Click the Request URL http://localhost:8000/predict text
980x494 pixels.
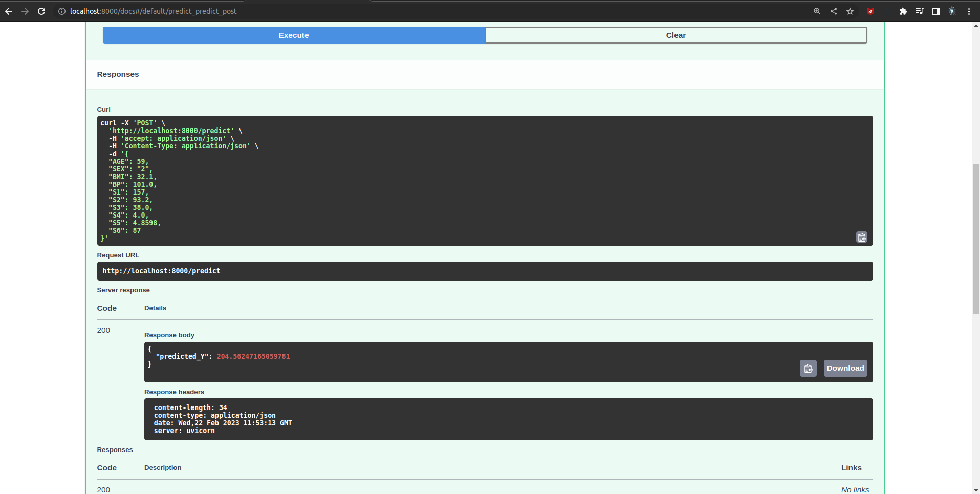(x=161, y=271)
